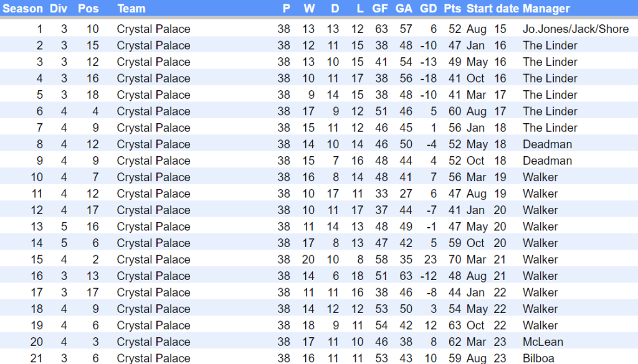Image resolution: width=638 pixels, height=364 pixels.
Task: Select the Manager column header
Action: tap(546, 9)
